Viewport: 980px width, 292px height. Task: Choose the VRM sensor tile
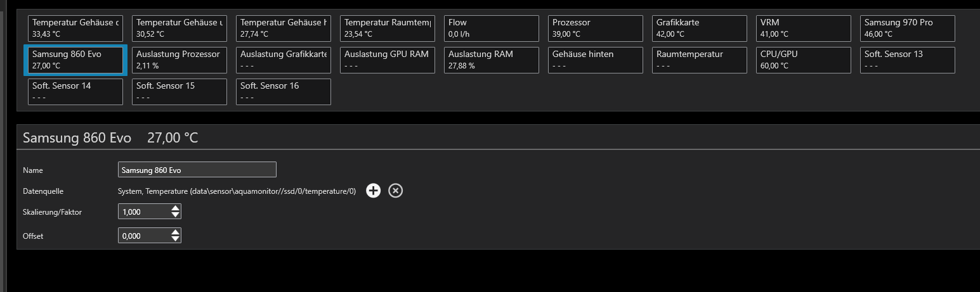[x=804, y=29]
